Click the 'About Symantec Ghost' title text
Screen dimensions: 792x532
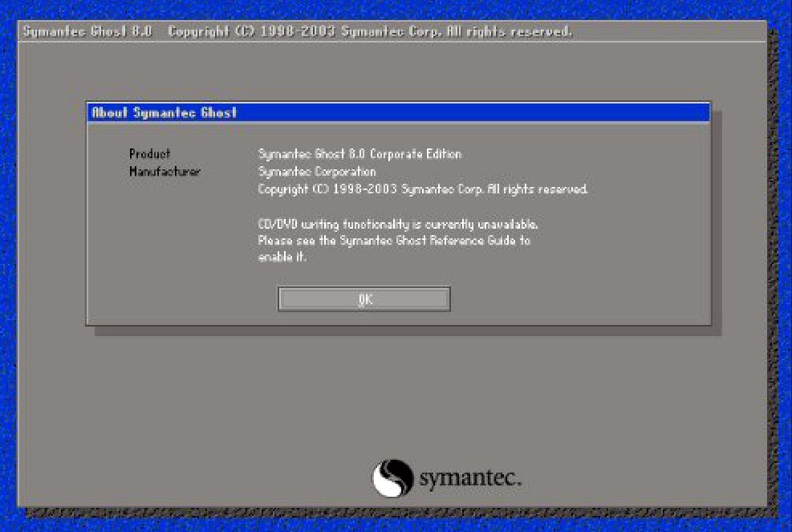[x=164, y=113]
